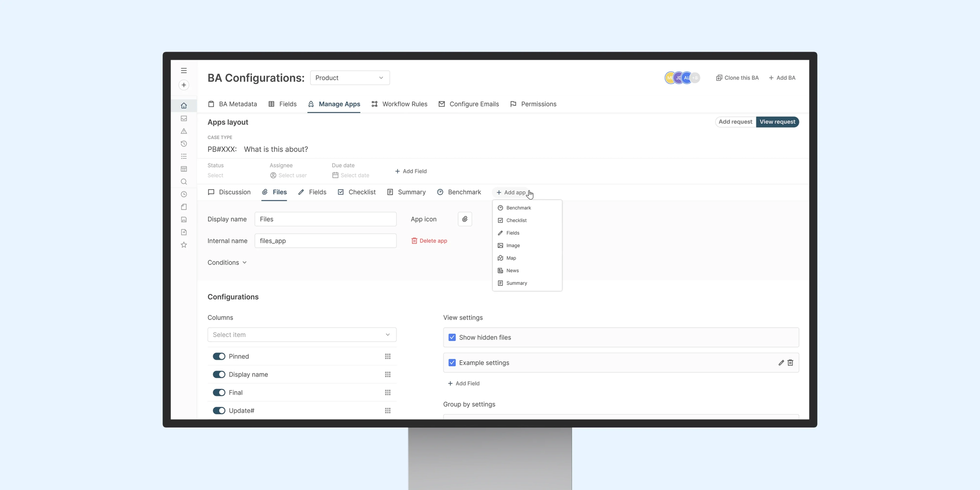
Task: Click the drag handle for Pinned column
Action: click(x=388, y=356)
